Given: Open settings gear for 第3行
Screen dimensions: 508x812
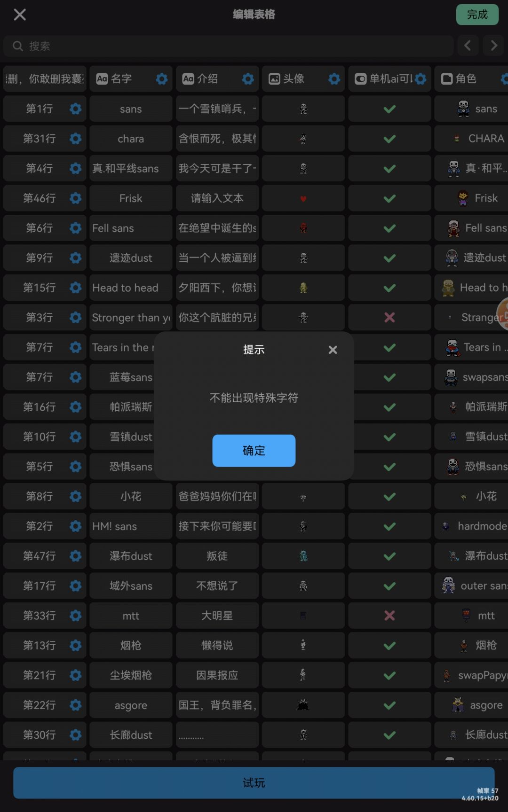Looking at the screenshot, I should 75,318.
